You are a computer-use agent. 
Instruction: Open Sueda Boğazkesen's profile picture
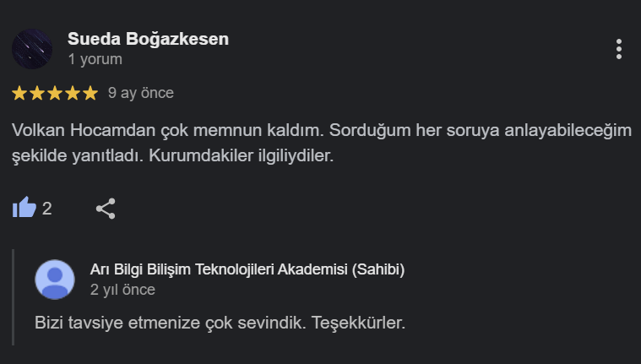coord(33,49)
